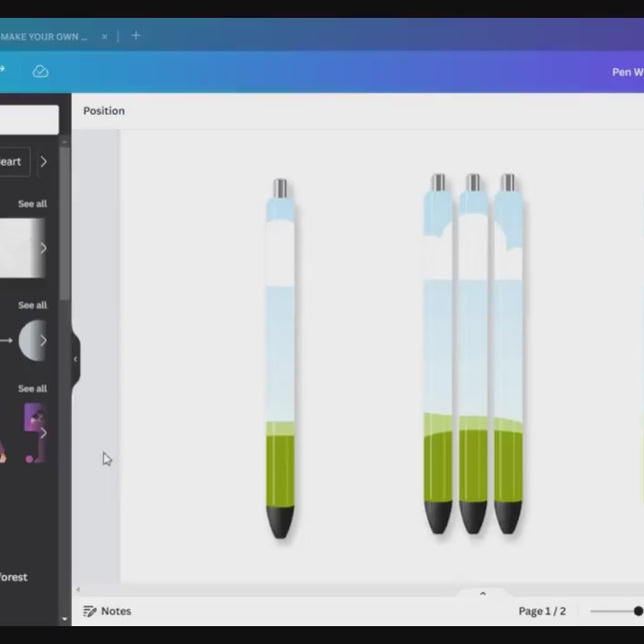Screen dimensions: 644x644
Task: Click the cloud save status icon
Action: tap(40, 71)
